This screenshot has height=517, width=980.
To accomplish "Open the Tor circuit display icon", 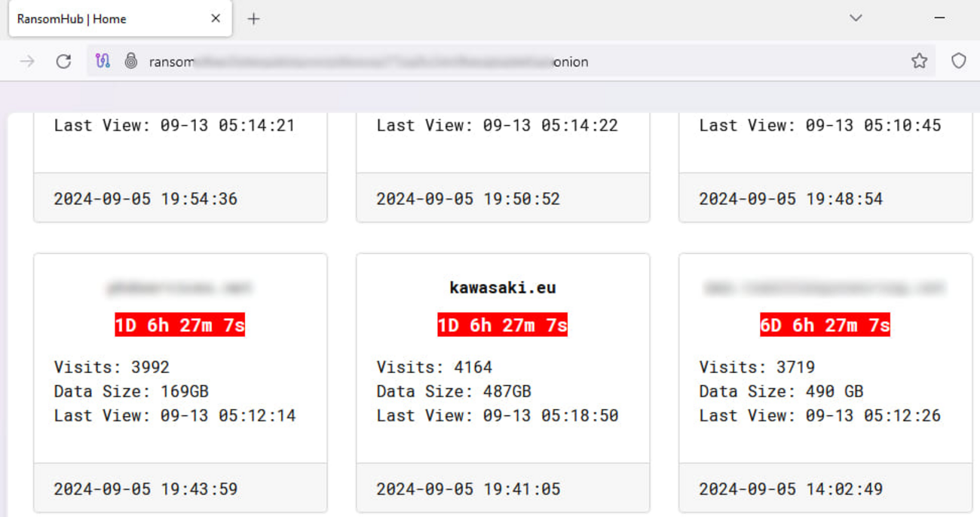I will [103, 61].
